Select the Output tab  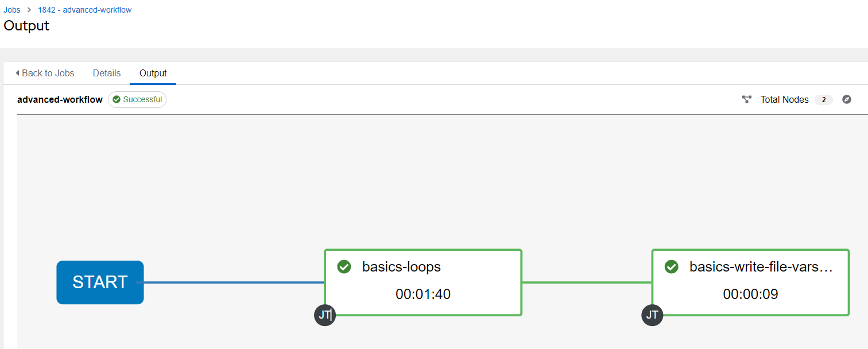pyautogui.click(x=153, y=73)
